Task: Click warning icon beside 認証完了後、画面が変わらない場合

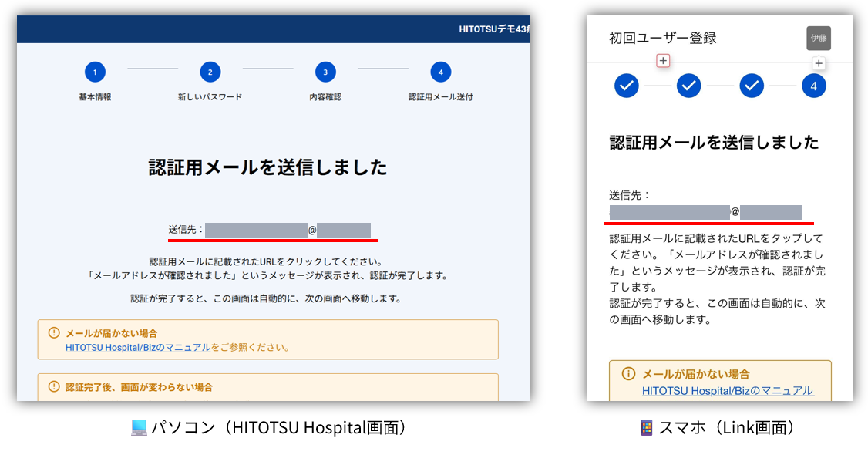Action: pos(54,387)
